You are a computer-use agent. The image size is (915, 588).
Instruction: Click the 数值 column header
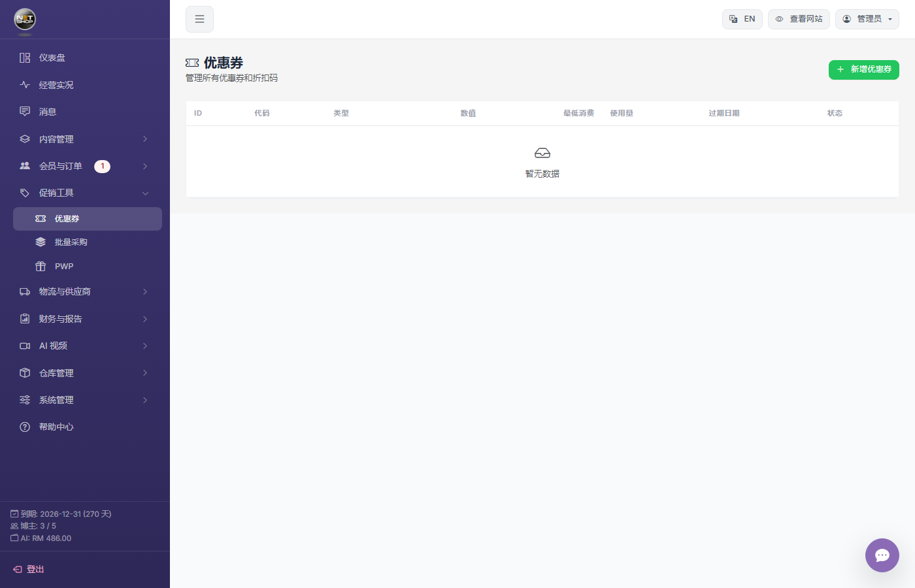click(x=468, y=113)
